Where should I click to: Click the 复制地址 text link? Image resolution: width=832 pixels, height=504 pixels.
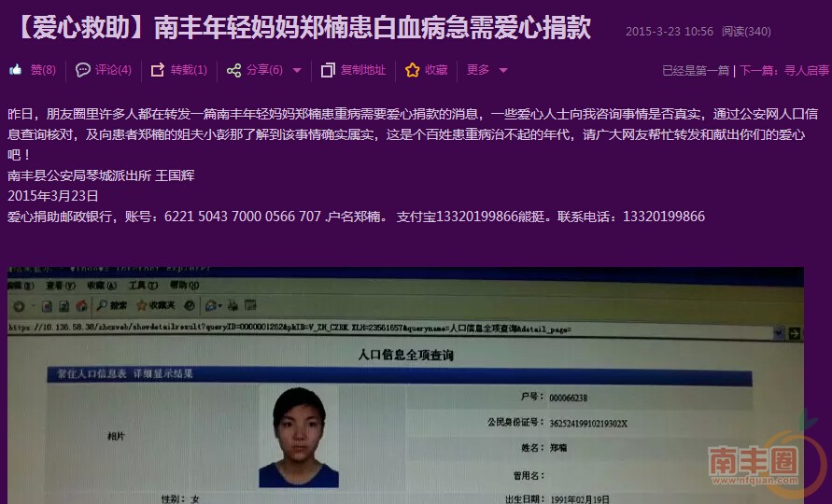363,70
